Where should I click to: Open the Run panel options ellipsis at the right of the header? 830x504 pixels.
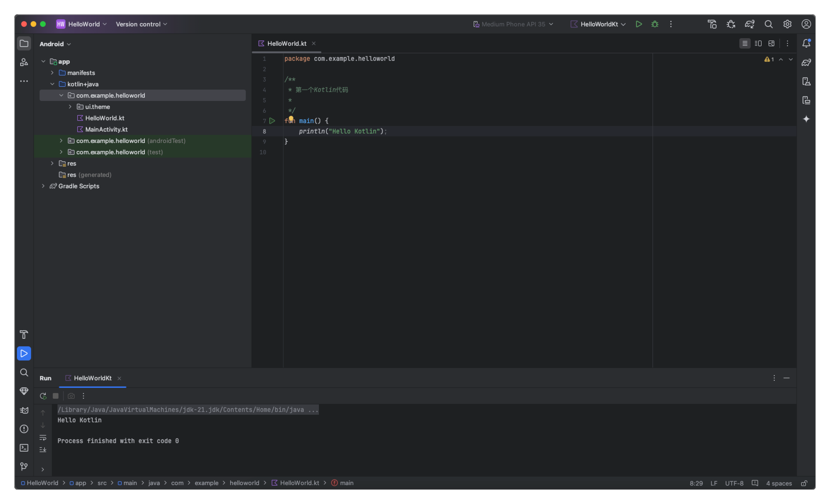[774, 378]
